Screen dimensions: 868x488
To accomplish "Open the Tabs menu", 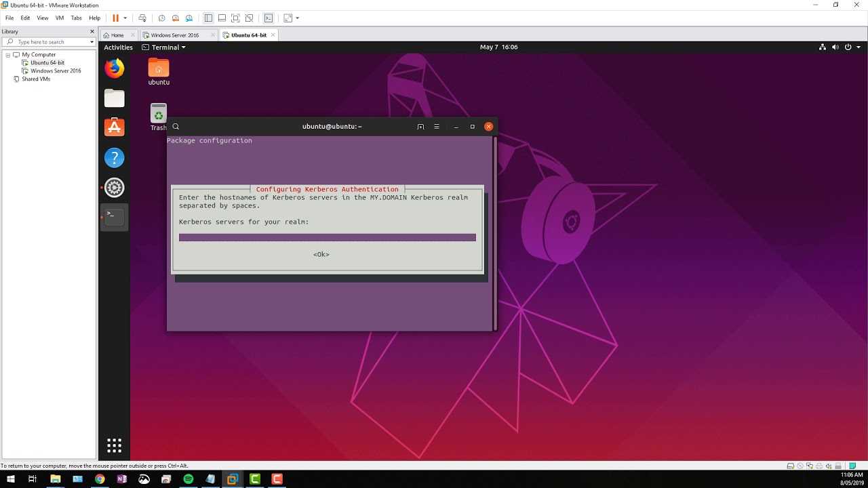I will click(77, 18).
